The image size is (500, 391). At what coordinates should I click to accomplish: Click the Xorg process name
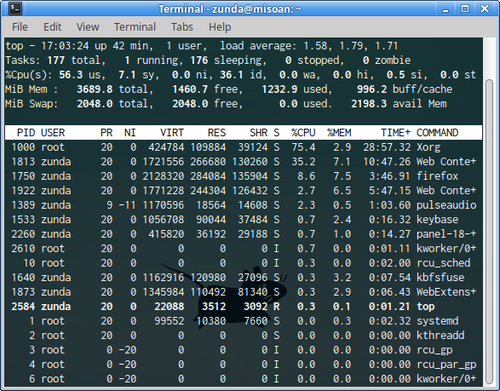coord(428,147)
